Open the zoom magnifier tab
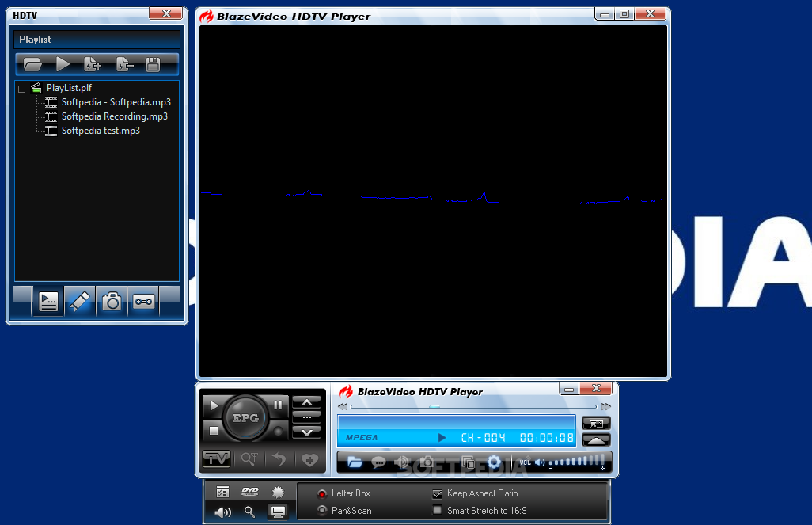Image resolution: width=812 pixels, height=525 pixels. click(x=249, y=512)
